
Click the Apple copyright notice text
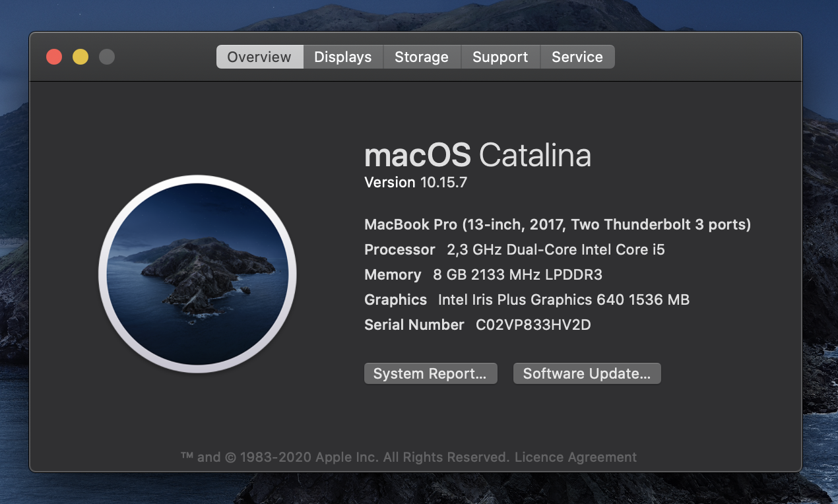[x=345, y=457]
